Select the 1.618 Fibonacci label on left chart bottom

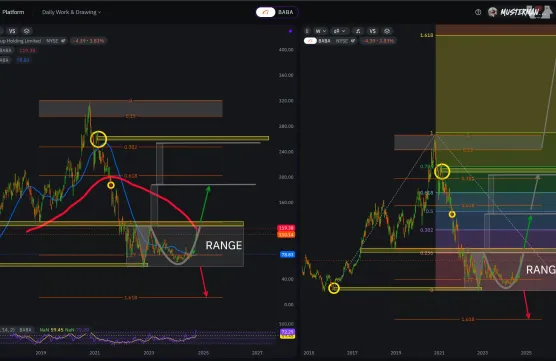pos(130,298)
